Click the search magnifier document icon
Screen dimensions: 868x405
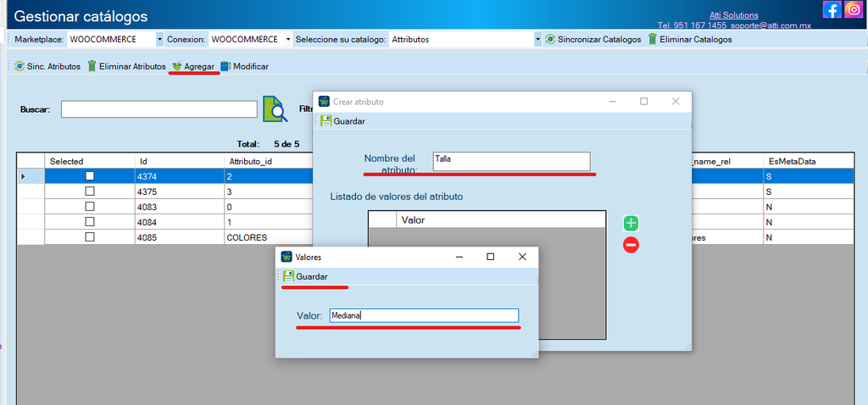275,108
